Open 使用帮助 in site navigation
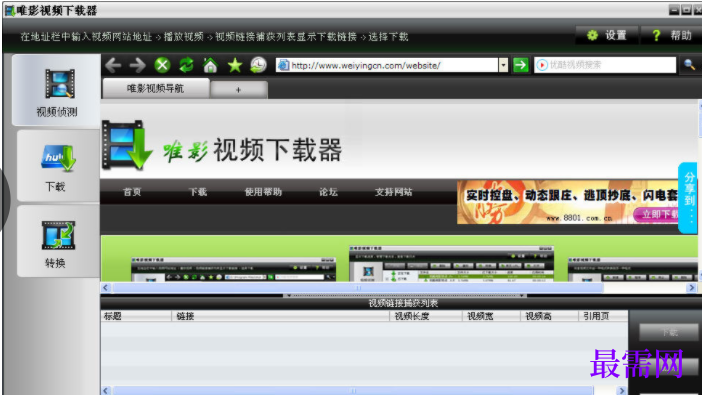This screenshot has height=395, width=702. (263, 192)
